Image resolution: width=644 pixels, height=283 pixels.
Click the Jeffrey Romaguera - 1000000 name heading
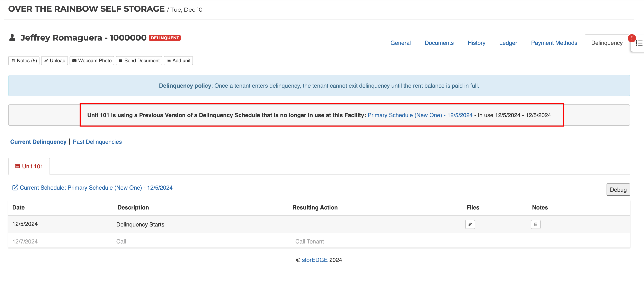[83, 37]
